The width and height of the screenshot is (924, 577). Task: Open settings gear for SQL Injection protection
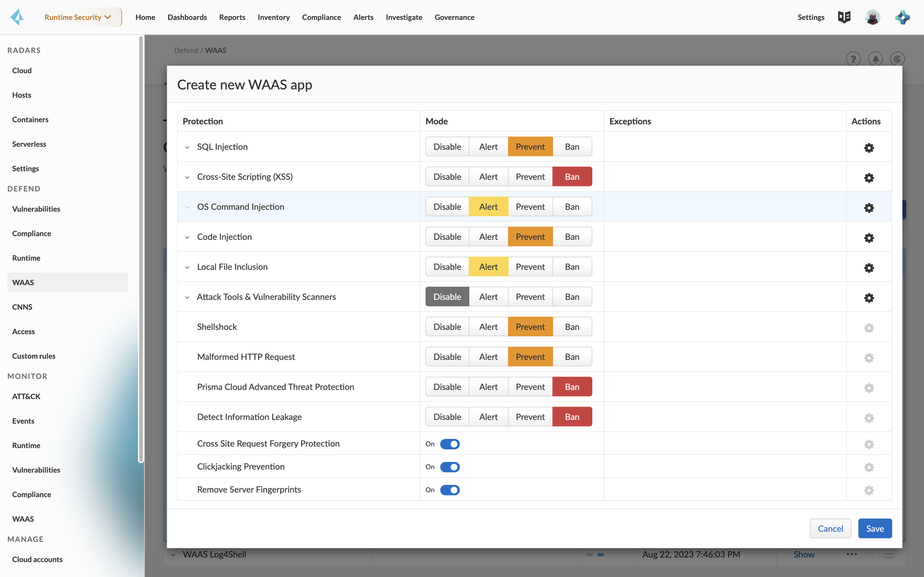[869, 148]
